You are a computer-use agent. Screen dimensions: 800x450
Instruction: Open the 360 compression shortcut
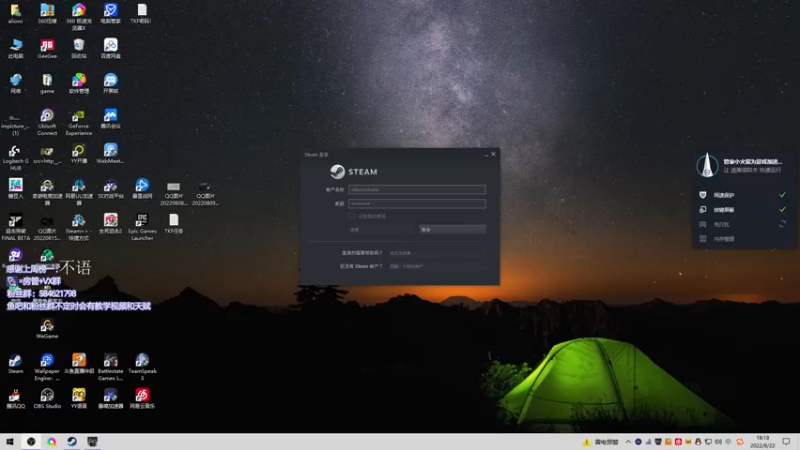(x=47, y=14)
